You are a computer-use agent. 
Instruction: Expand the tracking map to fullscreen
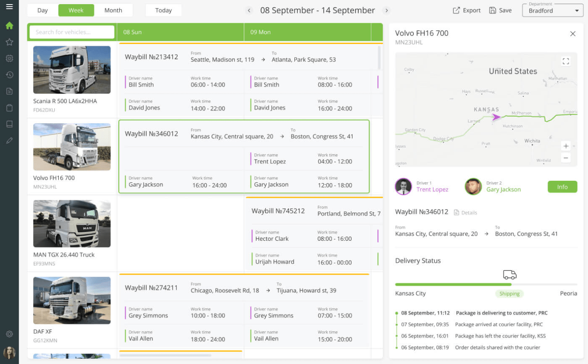point(566,61)
